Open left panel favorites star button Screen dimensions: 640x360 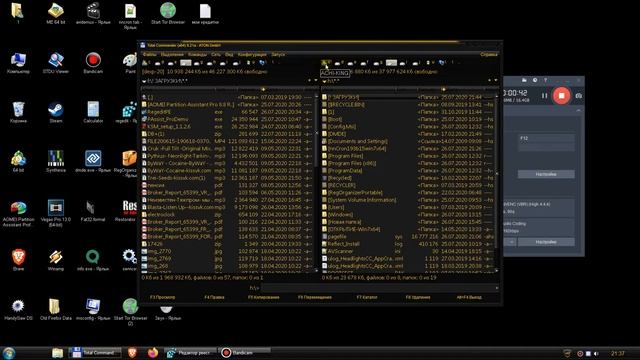point(309,80)
